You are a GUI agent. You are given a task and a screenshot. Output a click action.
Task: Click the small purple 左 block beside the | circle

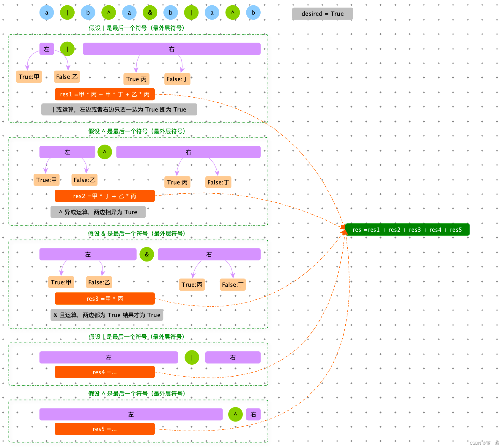coord(47,49)
